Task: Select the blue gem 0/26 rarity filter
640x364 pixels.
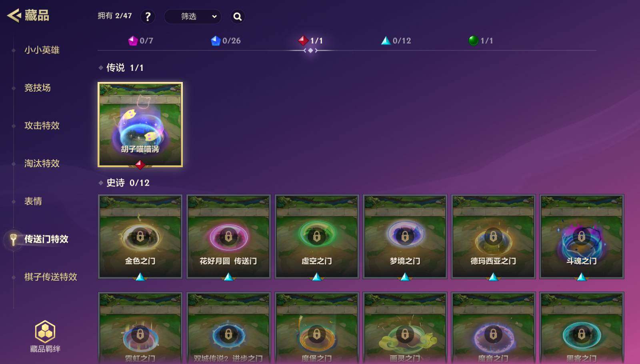Action: pyautogui.click(x=226, y=40)
